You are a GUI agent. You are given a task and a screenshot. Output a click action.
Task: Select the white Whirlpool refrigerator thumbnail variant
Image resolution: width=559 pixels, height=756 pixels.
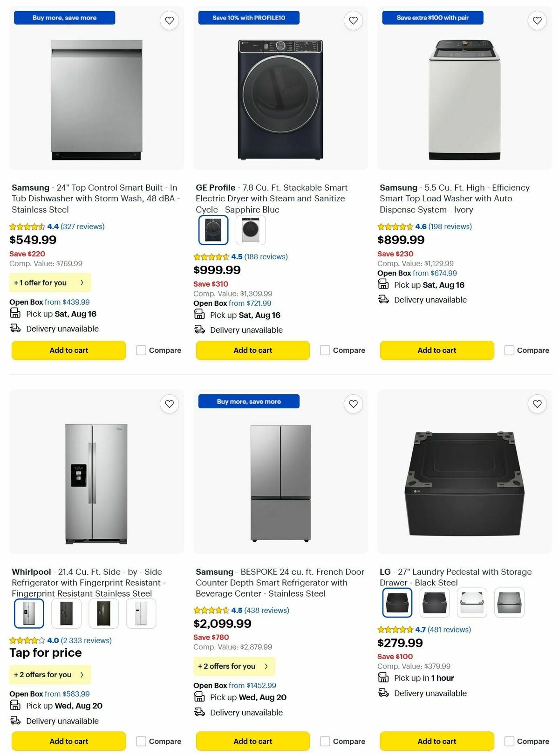(x=141, y=613)
